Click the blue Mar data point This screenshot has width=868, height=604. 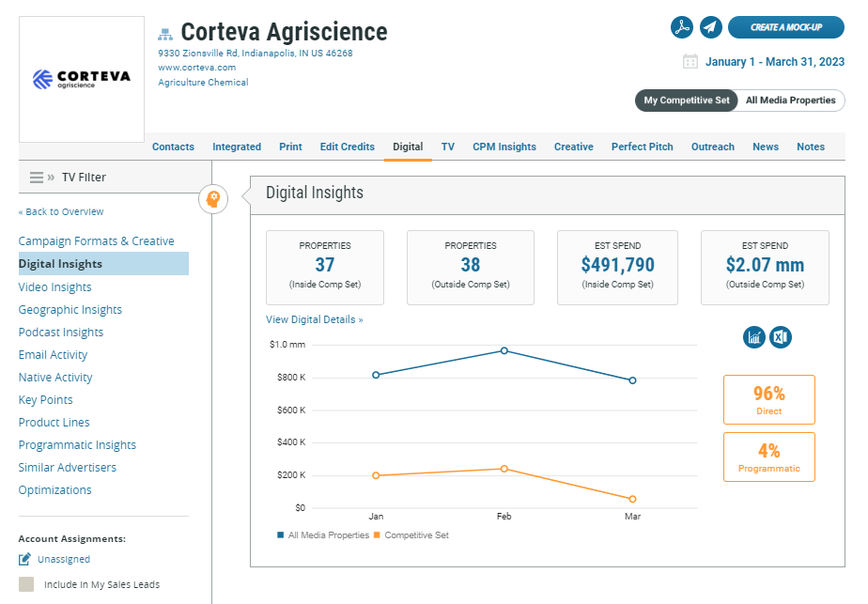(x=632, y=380)
